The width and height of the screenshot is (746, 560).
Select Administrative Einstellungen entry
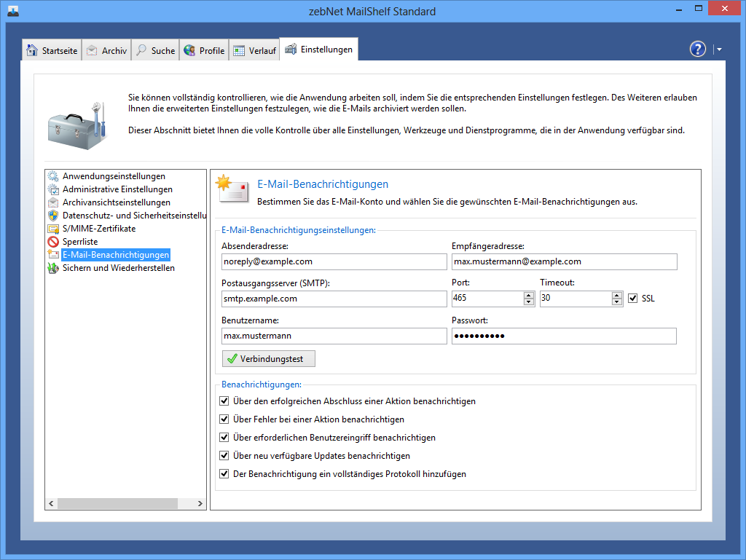point(117,189)
